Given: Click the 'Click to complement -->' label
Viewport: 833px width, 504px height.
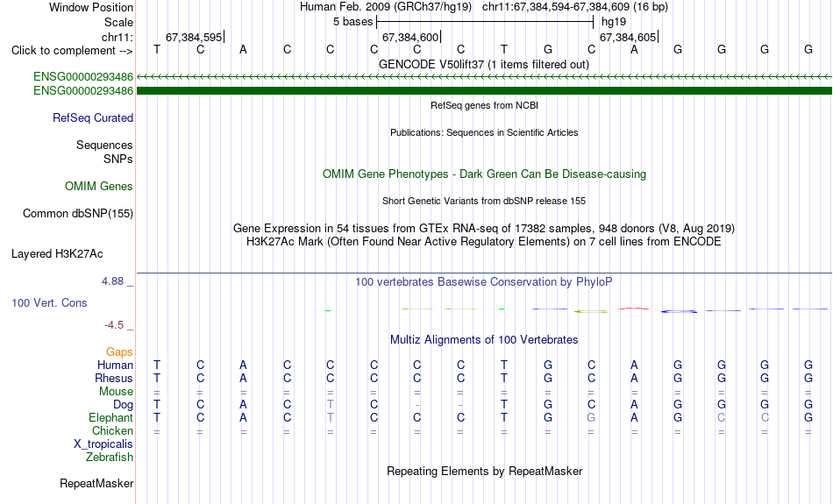Looking at the screenshot, I should [72, 51].
